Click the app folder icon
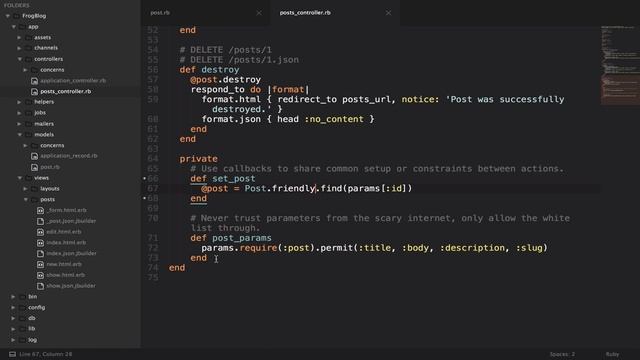The width and height of the screenshot is (640, 360). click(22, 27)
